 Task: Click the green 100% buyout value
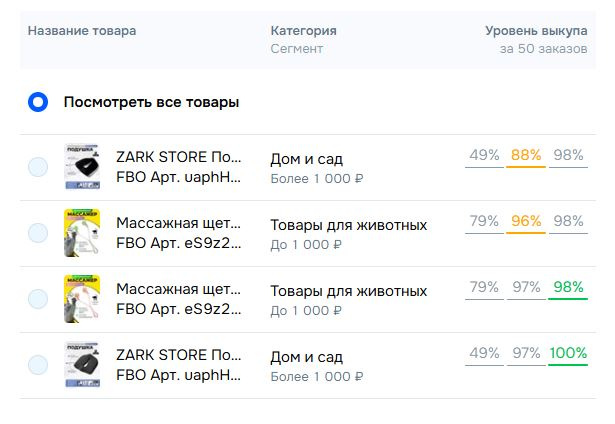coord(568,353)
